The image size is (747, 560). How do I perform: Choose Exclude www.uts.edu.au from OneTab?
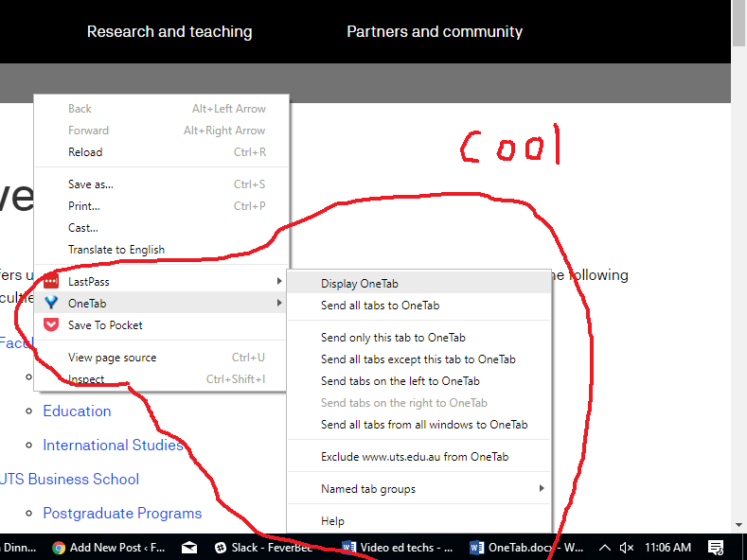(x=419, y=457)
